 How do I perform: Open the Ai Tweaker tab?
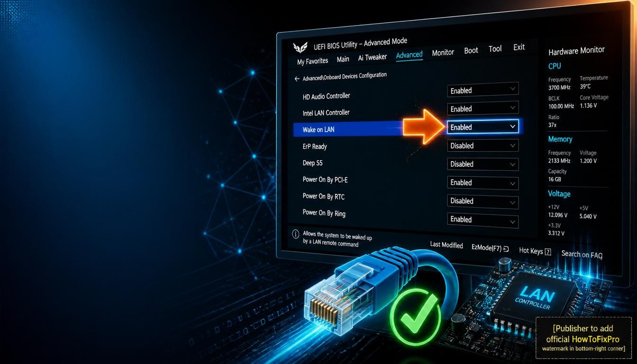tap(373, 57)
